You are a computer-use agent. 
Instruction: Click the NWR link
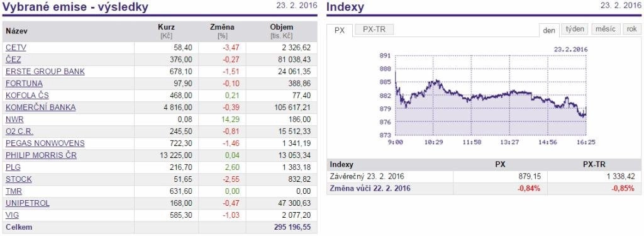pos(15,120)
